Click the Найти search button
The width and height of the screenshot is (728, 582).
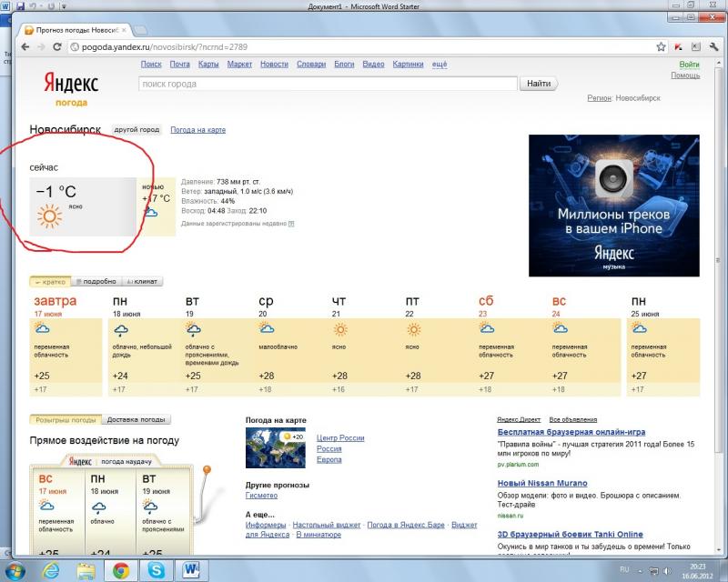pyautogui.click(x=539, y=84)
